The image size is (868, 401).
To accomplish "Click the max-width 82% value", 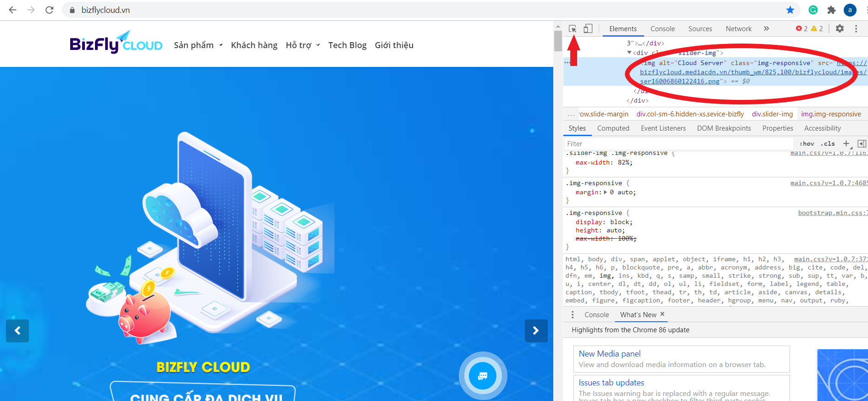I will click(623, 162).
